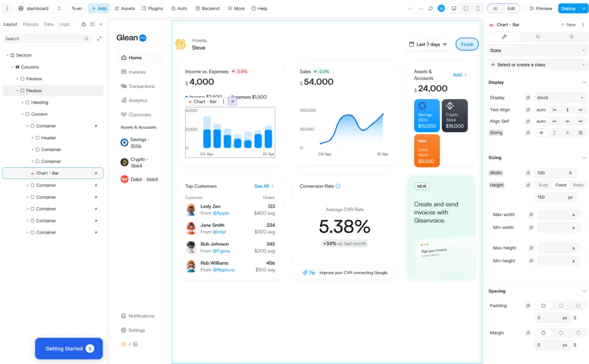Click the user avatar 'M' in toolbar
Image resolution: width=589 pixels, height=364 pixels.
[441, 8]
